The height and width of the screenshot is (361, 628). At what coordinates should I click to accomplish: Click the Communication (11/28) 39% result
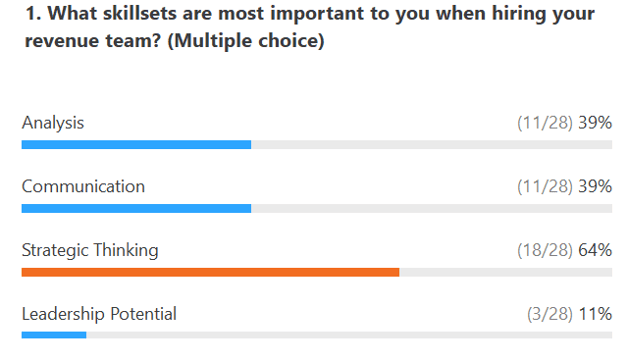click(x=564, y=186)
